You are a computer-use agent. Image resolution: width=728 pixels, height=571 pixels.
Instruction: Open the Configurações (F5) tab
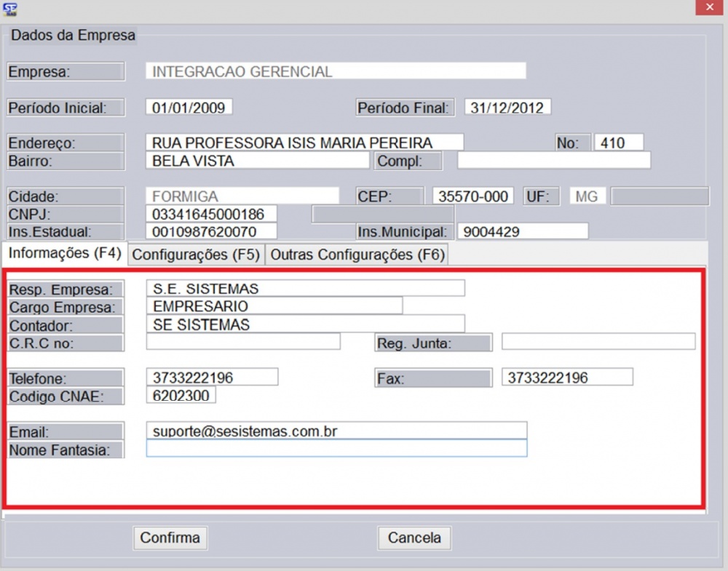click(196, 255)
